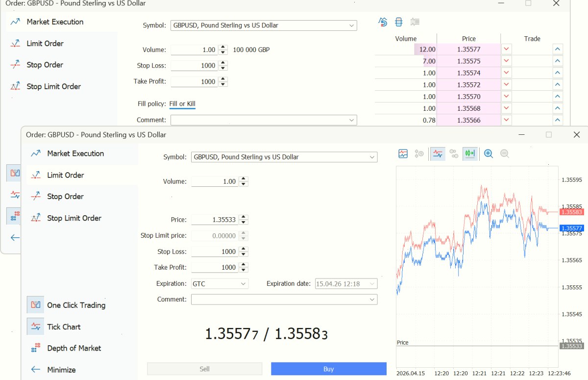The width and height of the screenshot is (588, 380).
Task: Toggle the chart auto-scroll candlestick icon
Action: [470, 153]
